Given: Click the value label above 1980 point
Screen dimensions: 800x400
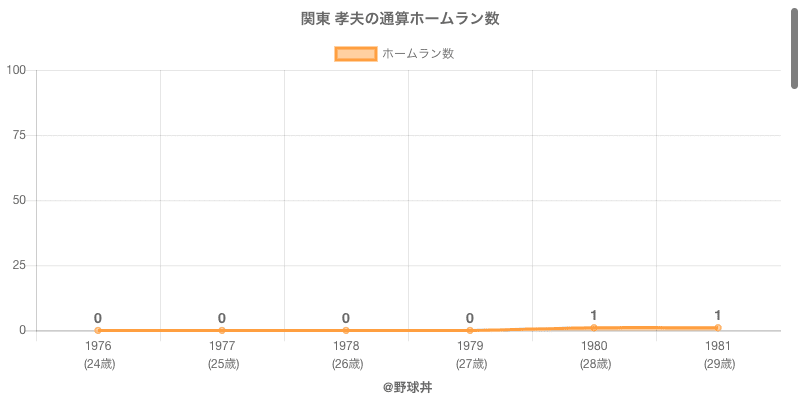Looking at the screenshot, I should tap(594, 315).
